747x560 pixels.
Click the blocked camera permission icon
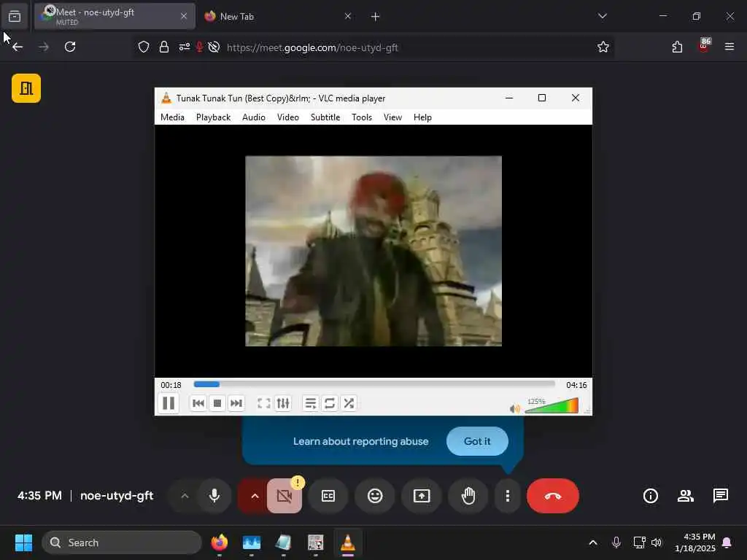click(214, 47)
